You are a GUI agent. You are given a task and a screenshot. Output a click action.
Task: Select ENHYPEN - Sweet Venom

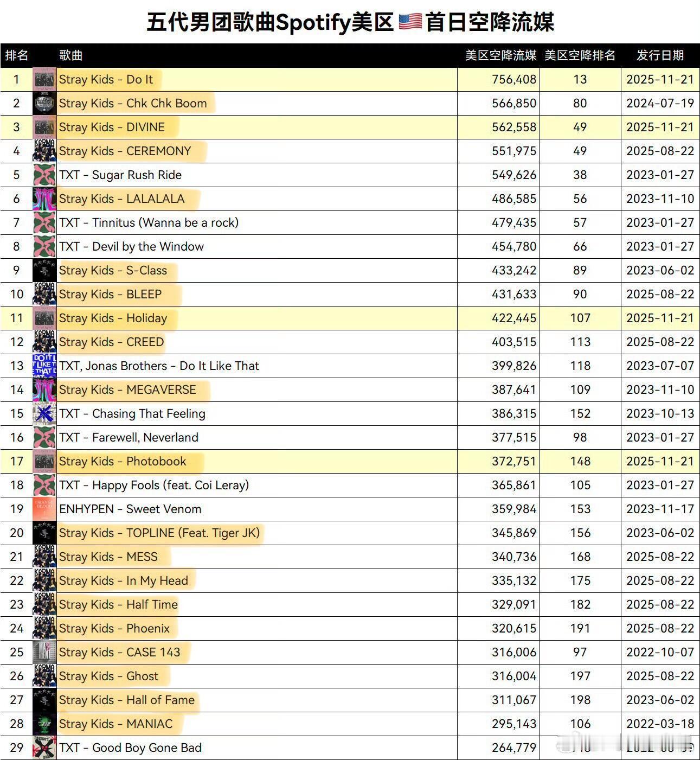point(130,509)
